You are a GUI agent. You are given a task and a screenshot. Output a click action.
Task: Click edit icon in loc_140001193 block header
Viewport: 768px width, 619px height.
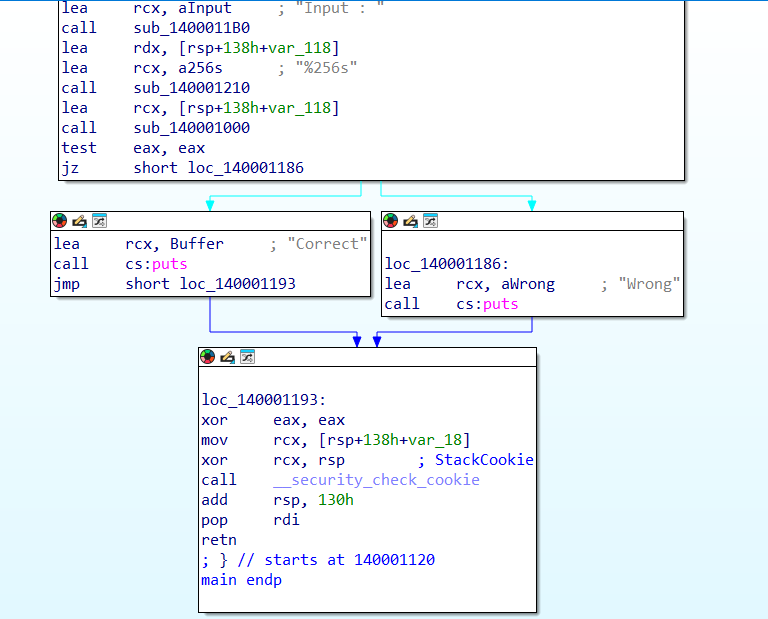(227, 357)
